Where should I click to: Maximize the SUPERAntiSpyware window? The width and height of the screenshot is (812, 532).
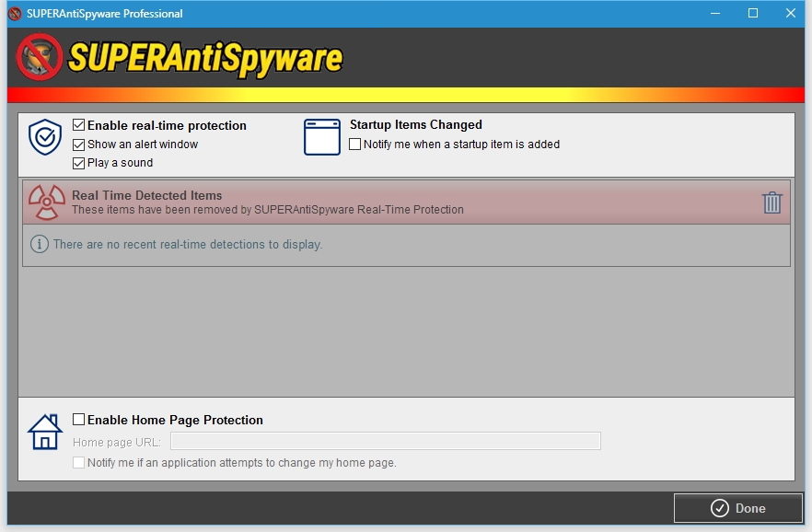tap(752, 13)
